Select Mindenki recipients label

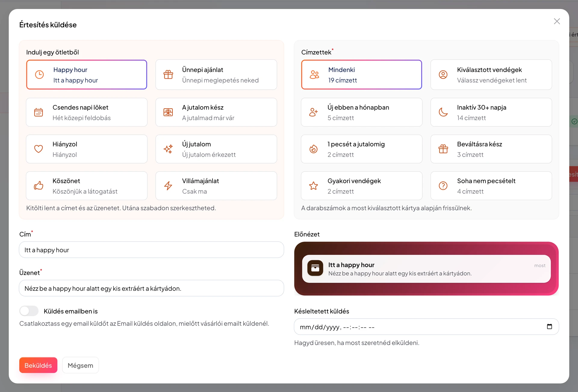342,70
